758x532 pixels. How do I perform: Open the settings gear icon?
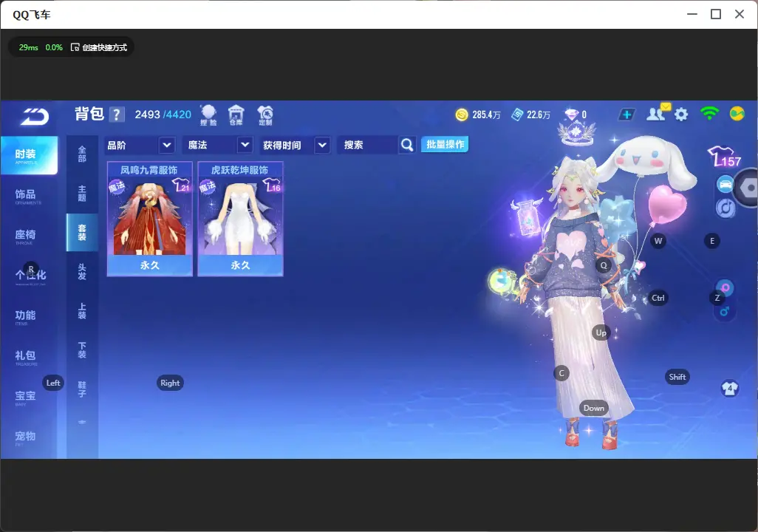coord(681,115)
